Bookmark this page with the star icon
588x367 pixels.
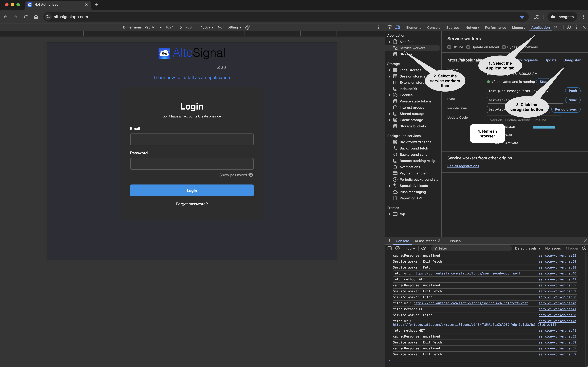tap(522, 17)
